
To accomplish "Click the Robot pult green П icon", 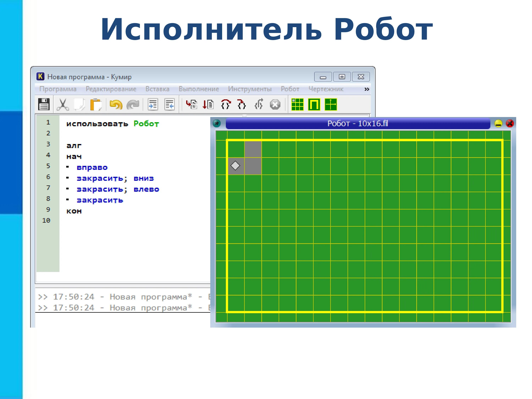I will tap(314, 105).
